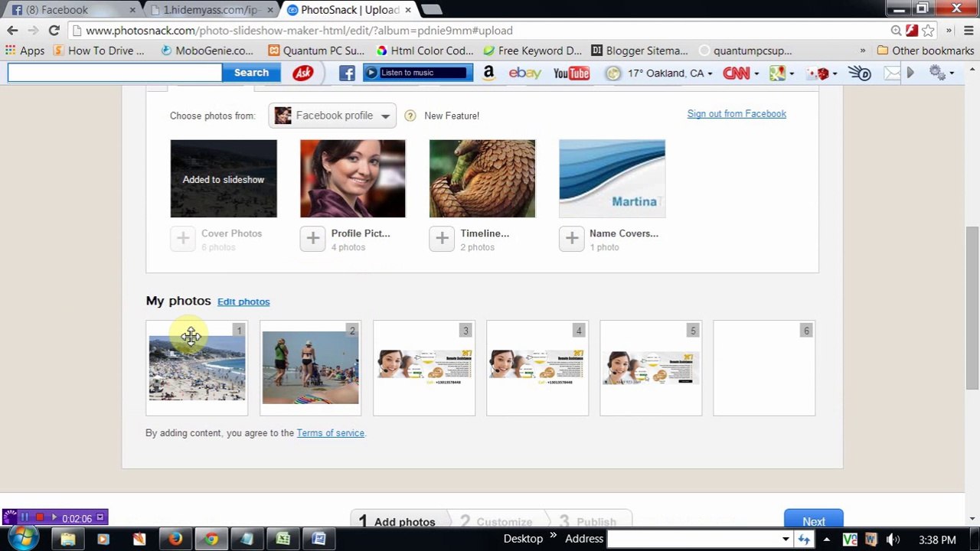Expand the taskbar Address dropdown
Screen dimensions: 980x551
(x=786, y=540)
